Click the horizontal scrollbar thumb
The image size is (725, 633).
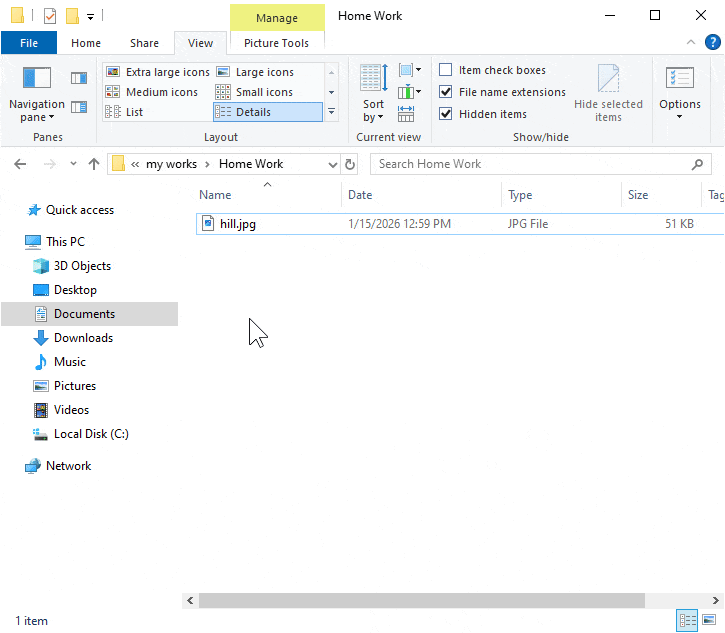(422, 601)
